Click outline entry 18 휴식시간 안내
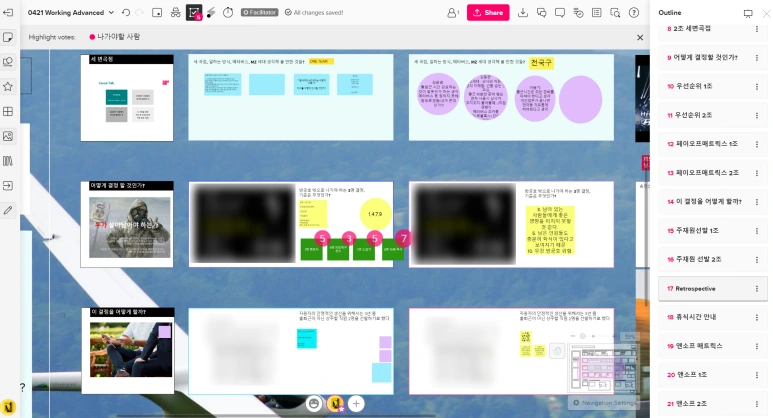773x418 pixels. tap(712, 317)
